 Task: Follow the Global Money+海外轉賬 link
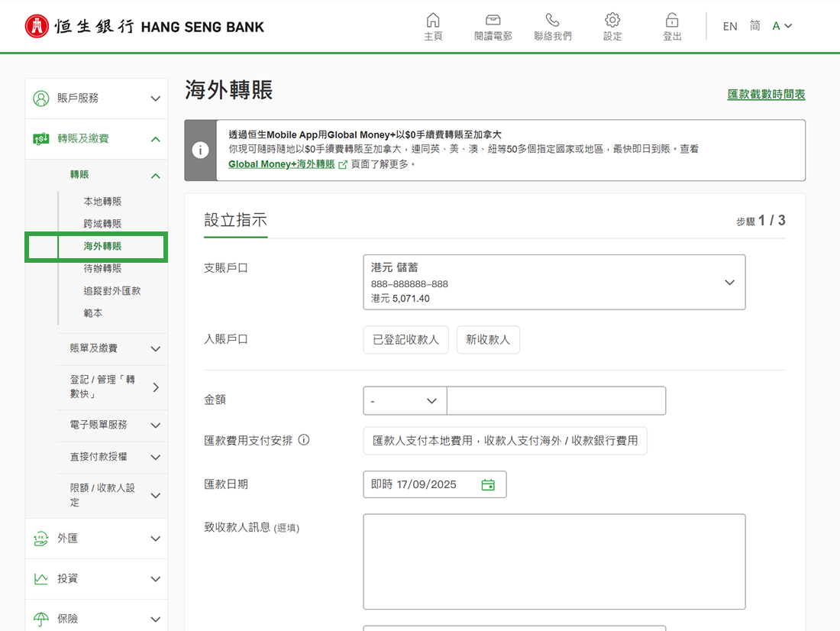(282, 164)
